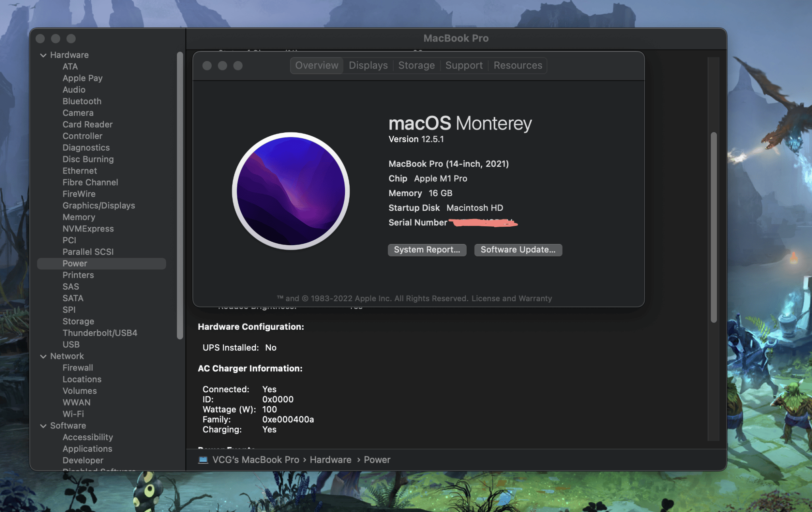Click the Resources tab
812x512 pixels.
click(517, 65)
